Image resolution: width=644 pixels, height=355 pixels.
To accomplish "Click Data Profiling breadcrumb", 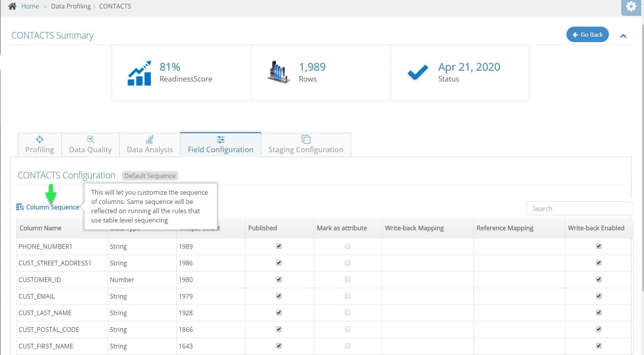I will [71, 6].
